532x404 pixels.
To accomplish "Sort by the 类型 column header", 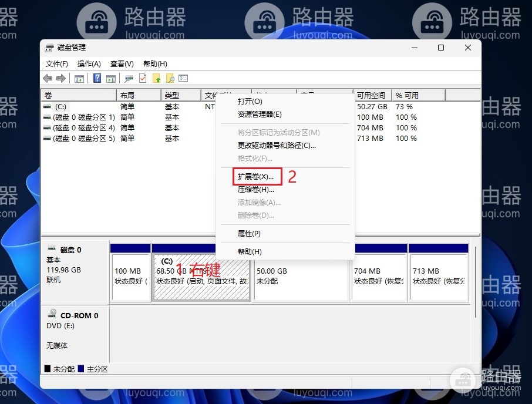I will (x=181, y=96).
